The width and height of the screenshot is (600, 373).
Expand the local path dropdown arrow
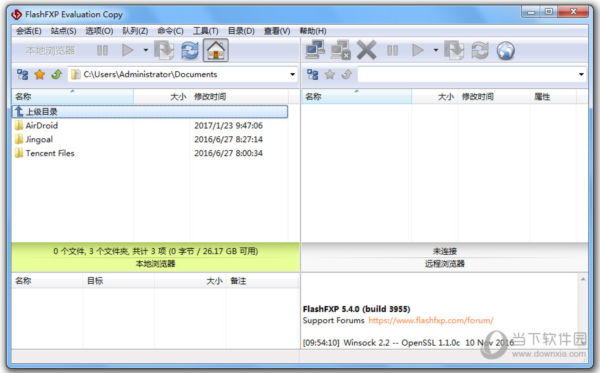(292, 74)
